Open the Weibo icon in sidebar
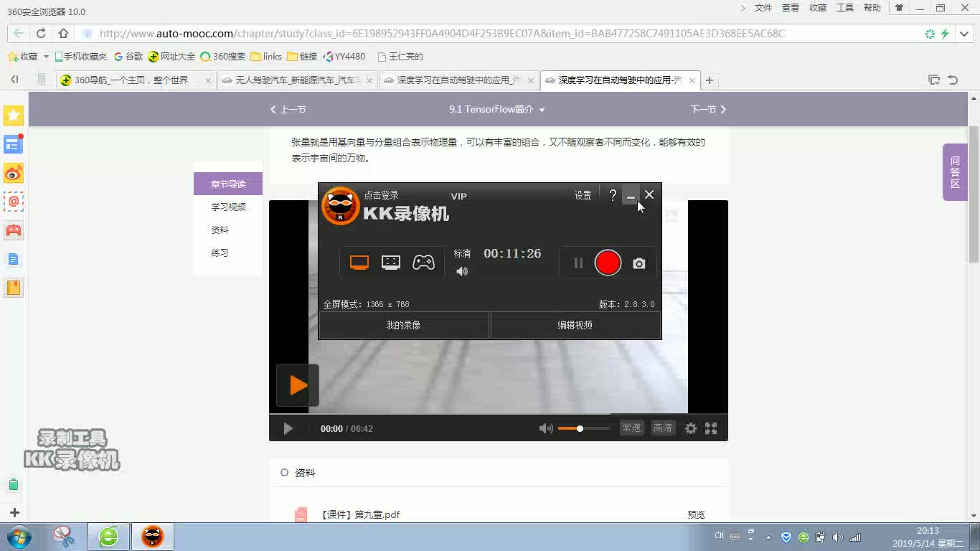Image resolution: width=980 pixels, height=551 pixels. [x=14, y=173]
